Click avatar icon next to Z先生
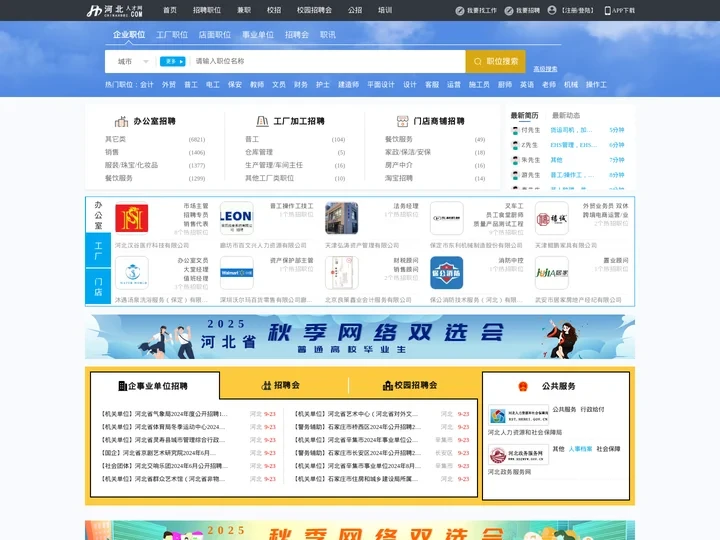720x540 pixels. 515,145
